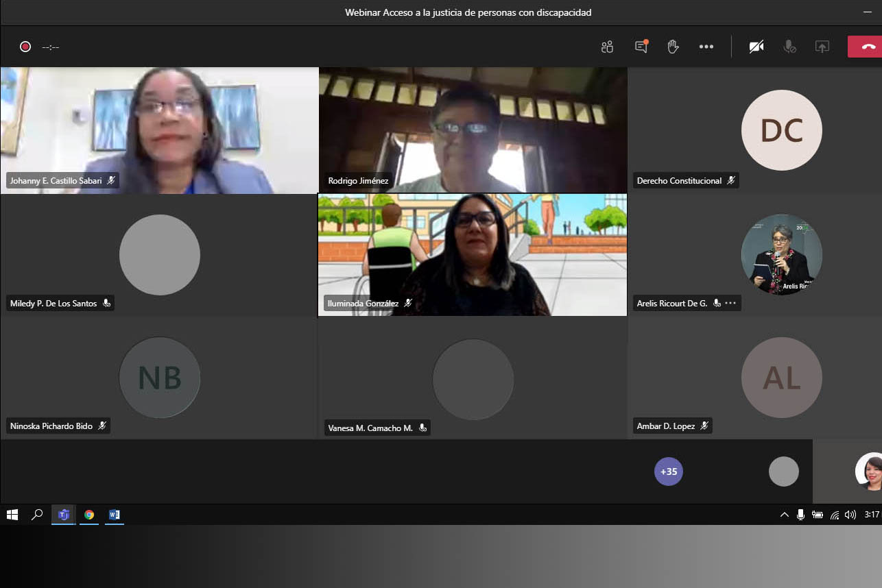The height and width of the screenshot is (588, 882).
Task: Click the Derecho Constitucional DC avatar
Action: [x=781, y=130]
